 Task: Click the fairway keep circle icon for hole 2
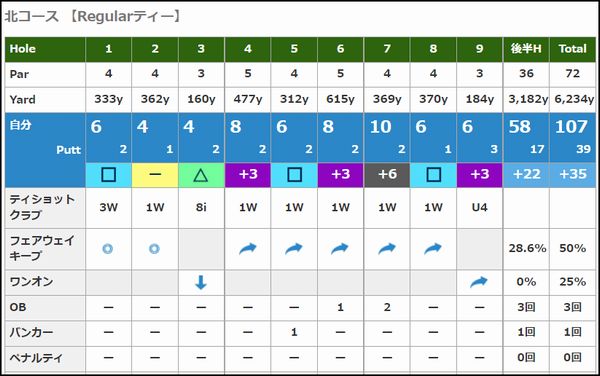[x=154, y=249]
